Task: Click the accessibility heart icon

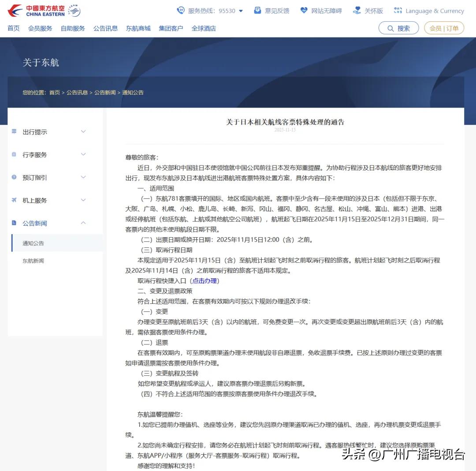Action: click(x=304, y=10)
